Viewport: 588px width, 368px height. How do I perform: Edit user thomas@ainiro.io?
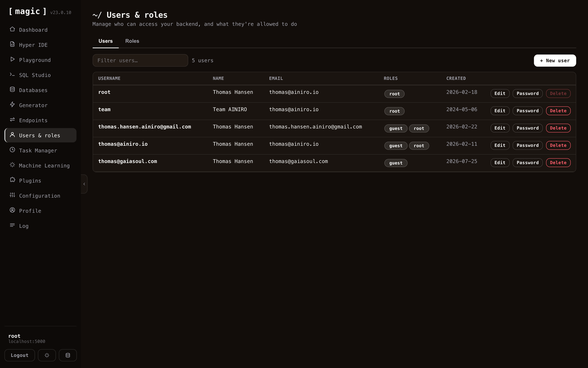click(x=500, y=145)
